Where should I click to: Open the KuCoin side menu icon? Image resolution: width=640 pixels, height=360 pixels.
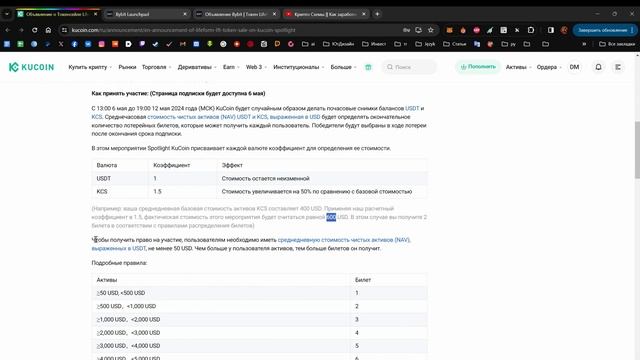pyautogui.click(x=618, y=67)
